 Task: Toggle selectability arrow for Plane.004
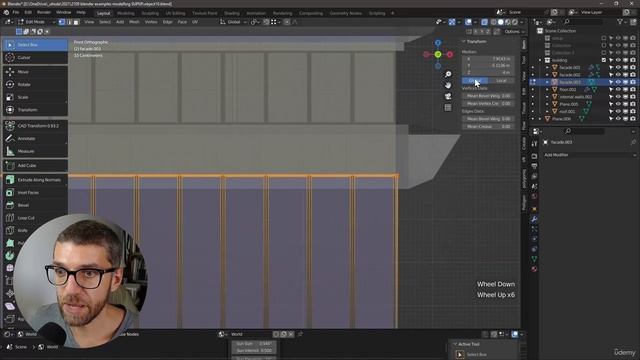[611, 119]
